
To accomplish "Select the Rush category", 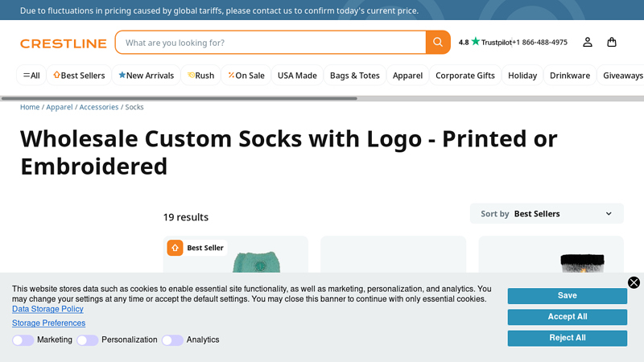I will [x=200, y=76].
